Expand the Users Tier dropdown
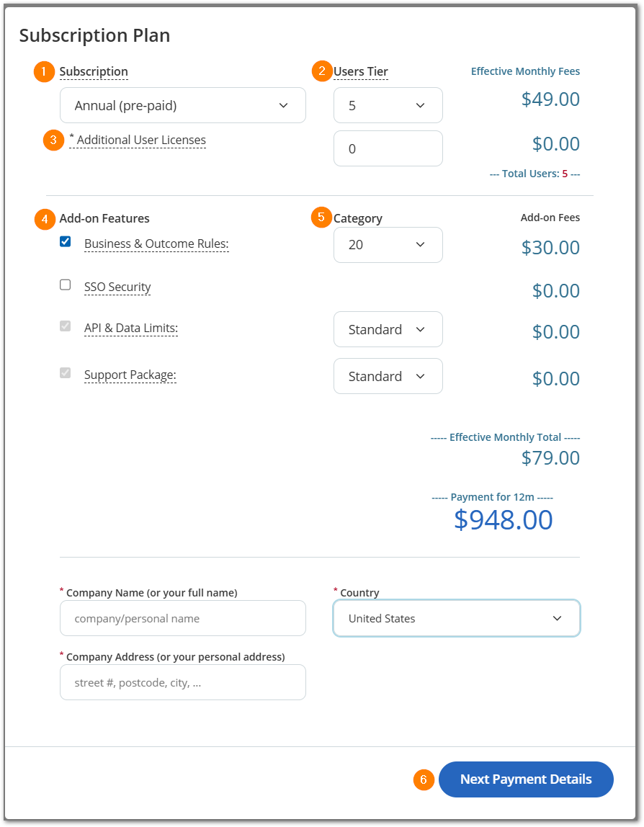 point(388,105)
